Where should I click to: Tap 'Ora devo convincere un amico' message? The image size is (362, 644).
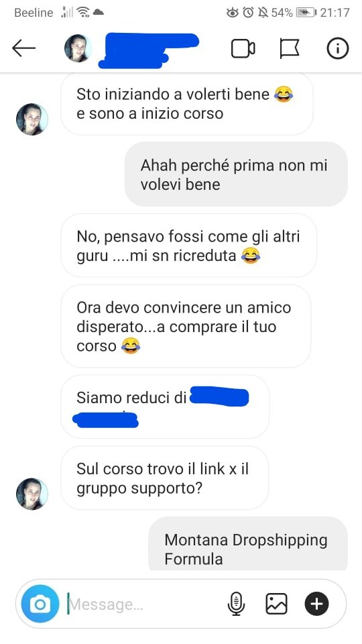tap(186, 326)
